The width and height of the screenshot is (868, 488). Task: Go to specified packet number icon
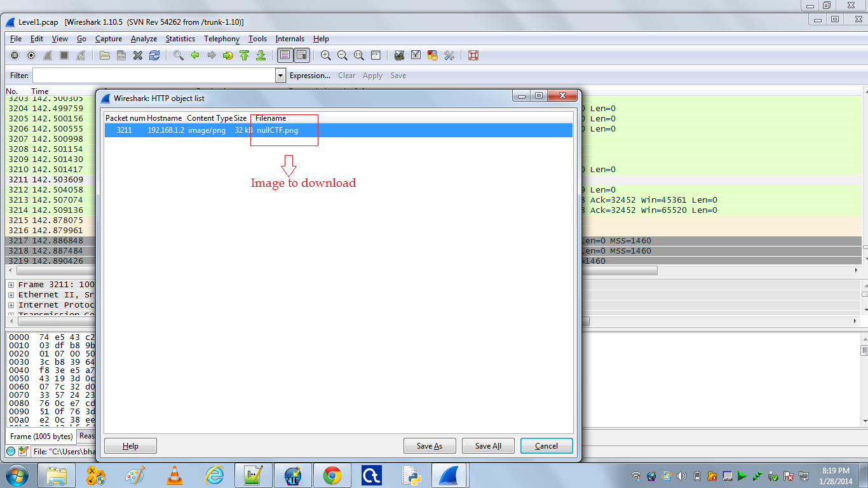pos(228,55)
